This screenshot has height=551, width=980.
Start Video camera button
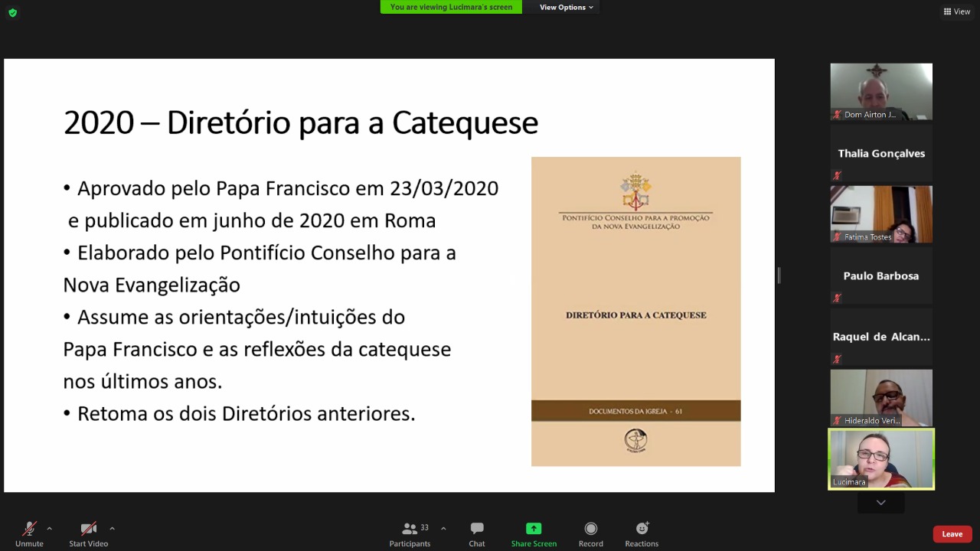coord(89,533)
